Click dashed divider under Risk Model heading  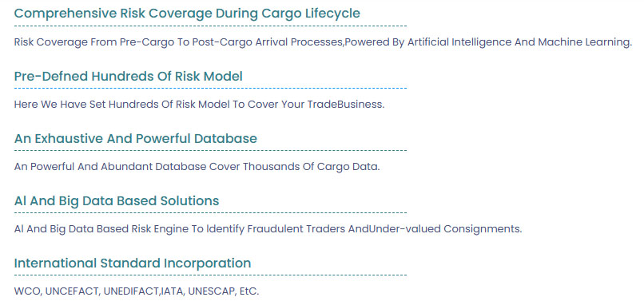(210, 88)
